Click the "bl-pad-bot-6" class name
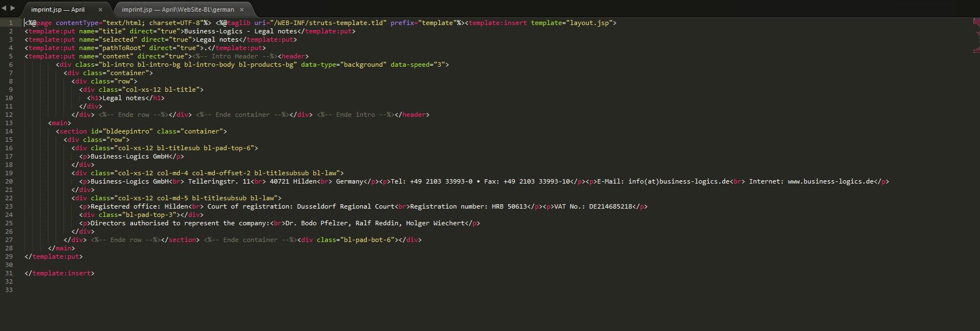 [x=367, y=240]
